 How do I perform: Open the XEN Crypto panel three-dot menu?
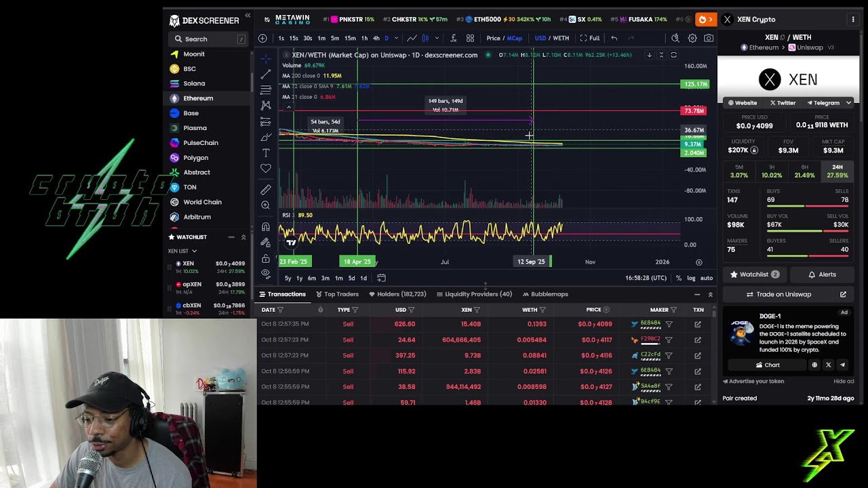pyautogui.click(x=853, y=20)
